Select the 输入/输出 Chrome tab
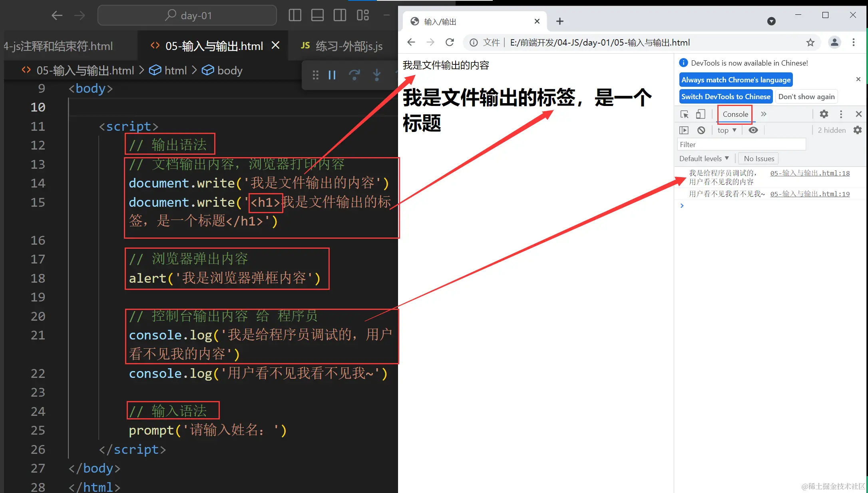The width and height of the screenshot is (868, 493). pyautogui.click(x=475, y=22)
